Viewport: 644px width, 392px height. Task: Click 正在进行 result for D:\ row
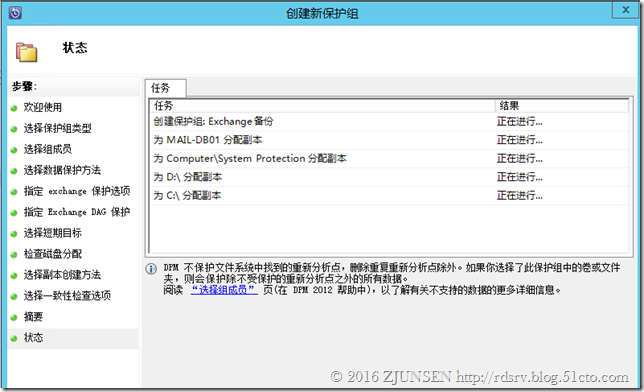coord(520,177)
